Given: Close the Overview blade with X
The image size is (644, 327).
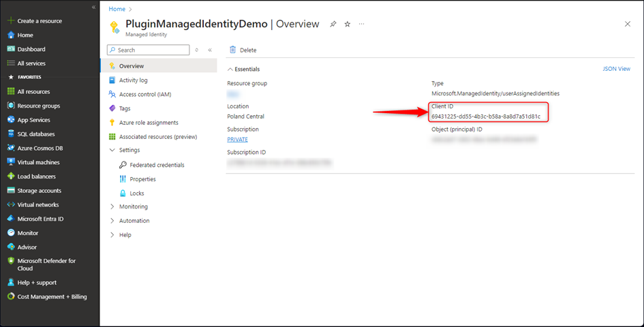Looking at the screenshot, I should pyautogui.click(x=628, y=24).
